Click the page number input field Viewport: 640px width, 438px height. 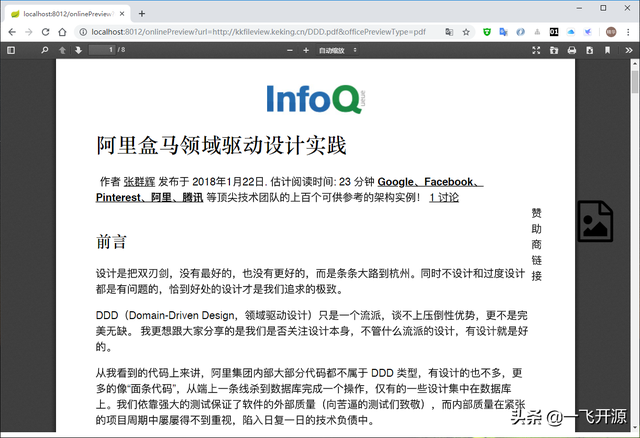[x=102, y=50]
